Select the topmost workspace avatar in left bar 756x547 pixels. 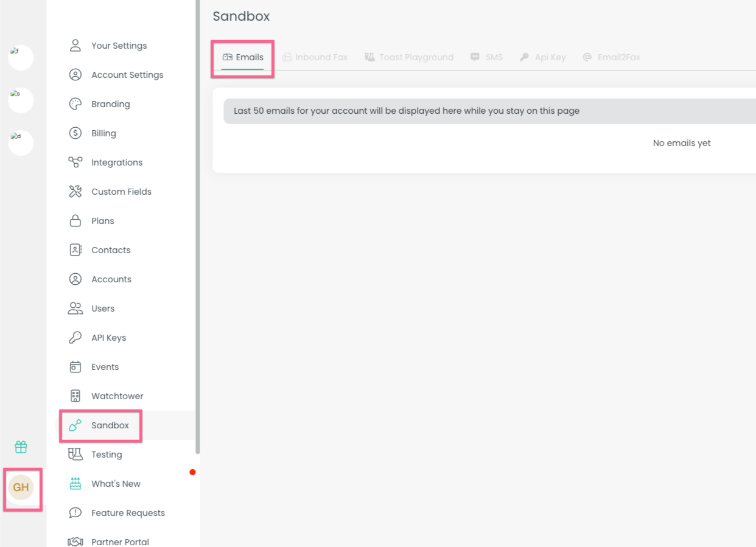20,58
